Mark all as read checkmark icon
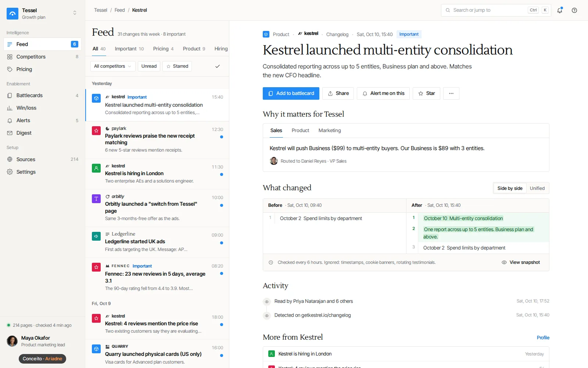This screenshot has height=368, width=588. (x=218, y=66)
